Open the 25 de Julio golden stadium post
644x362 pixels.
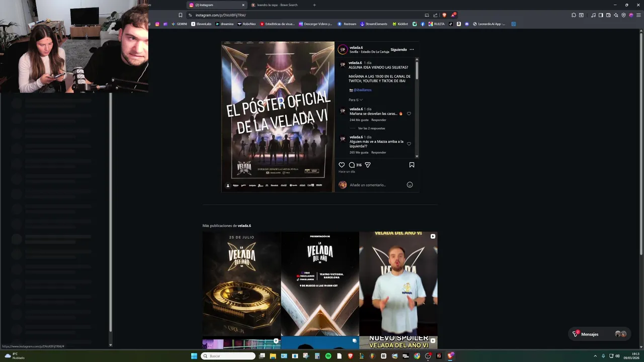[x=242, y=284]
